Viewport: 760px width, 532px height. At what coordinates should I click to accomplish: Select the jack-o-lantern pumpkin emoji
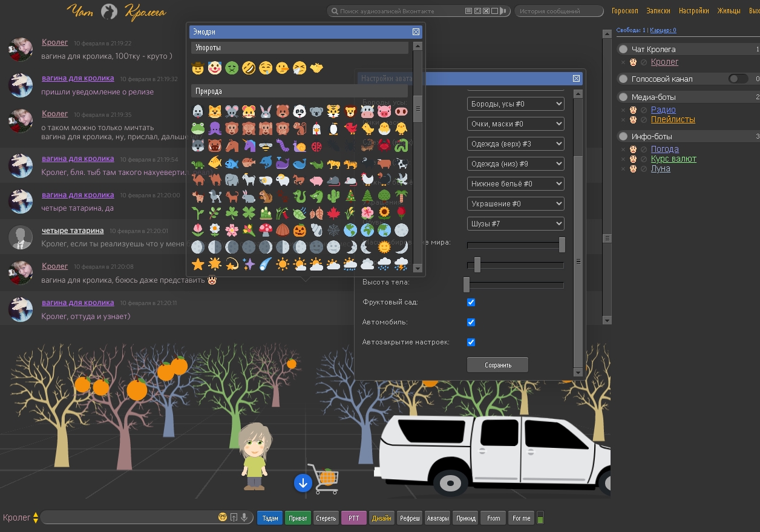[299, 231]
